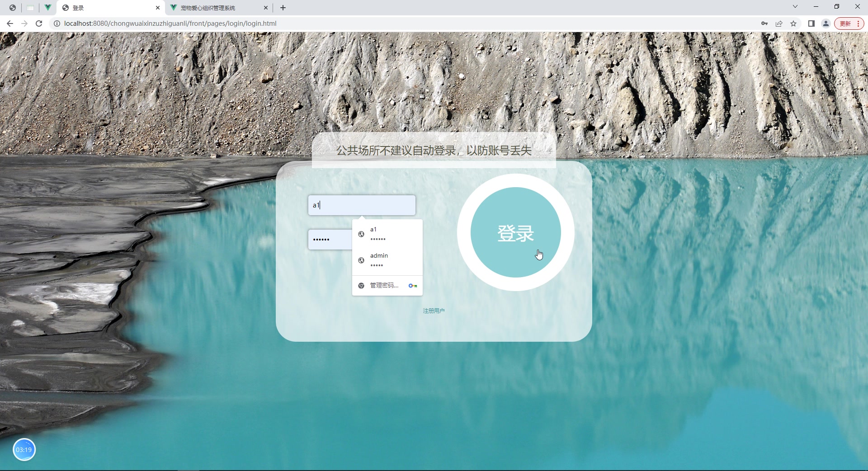The image size is (868, 471).
Task: Open the tab search chevron
Action: pos(795,6)
